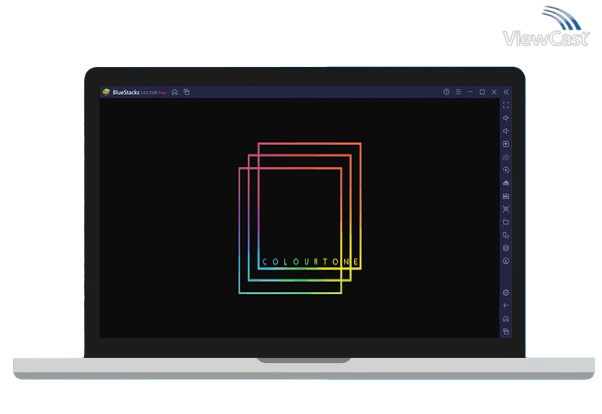Open settings gear near the sidebar bottom
Screen dimensions: 602x414
click(x=506, y=293)
